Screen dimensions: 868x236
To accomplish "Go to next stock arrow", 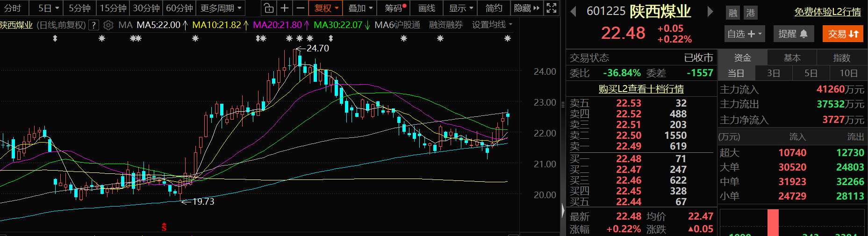I will pos(710,12).
